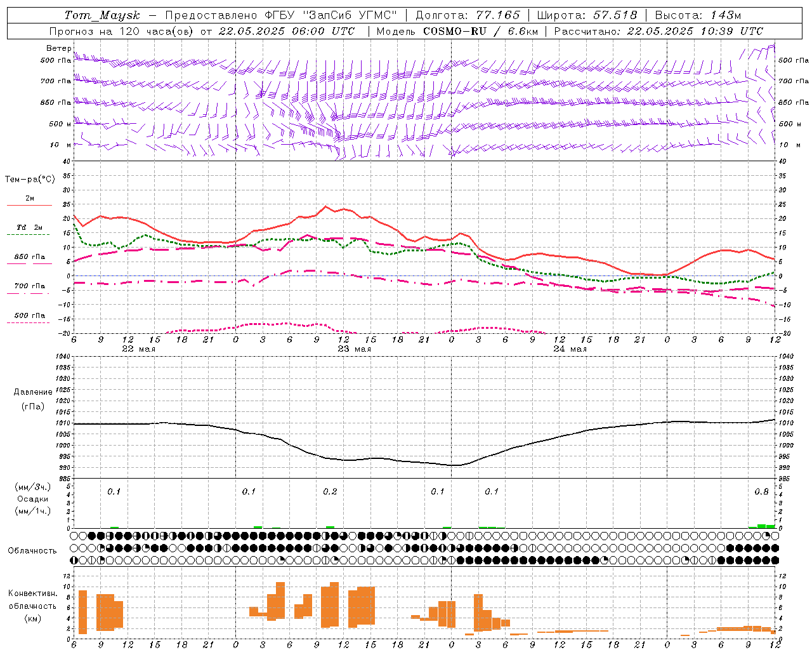Screen dimensions: 812x650
Task: Select the 500 гПа temperature legend entry
Action: [x=30, y=315]
